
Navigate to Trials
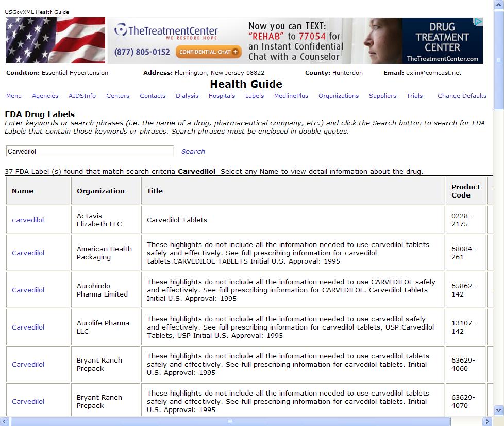coord(414,96)
